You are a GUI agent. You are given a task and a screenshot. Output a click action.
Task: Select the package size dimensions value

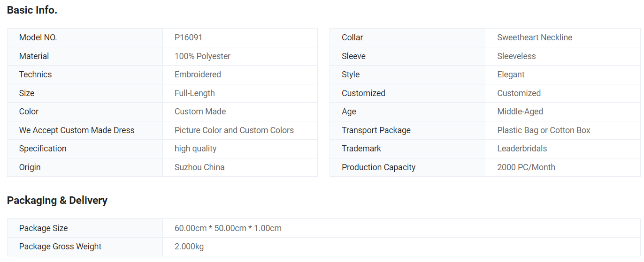click(x=228, y=228)
